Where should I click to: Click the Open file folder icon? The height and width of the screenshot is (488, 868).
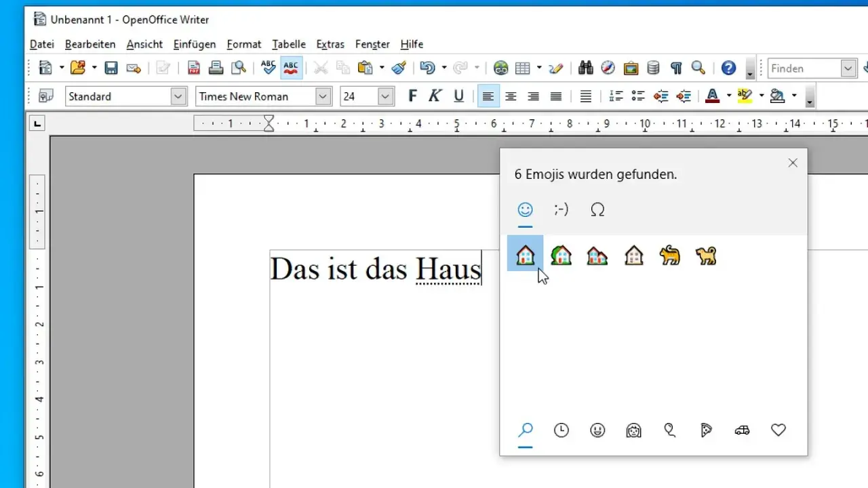(78, 68)
